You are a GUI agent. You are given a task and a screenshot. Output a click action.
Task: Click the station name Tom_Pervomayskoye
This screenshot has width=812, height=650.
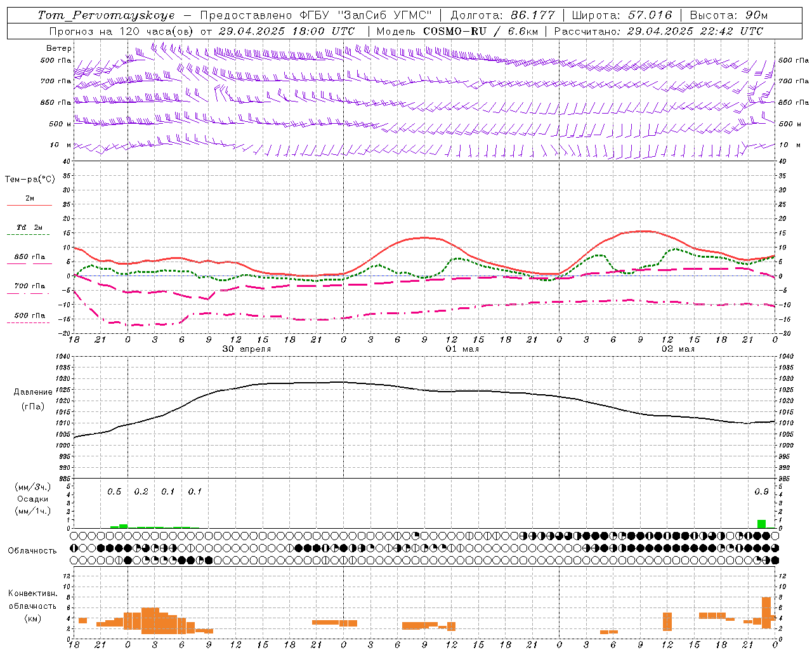click(x=106, y=15)
